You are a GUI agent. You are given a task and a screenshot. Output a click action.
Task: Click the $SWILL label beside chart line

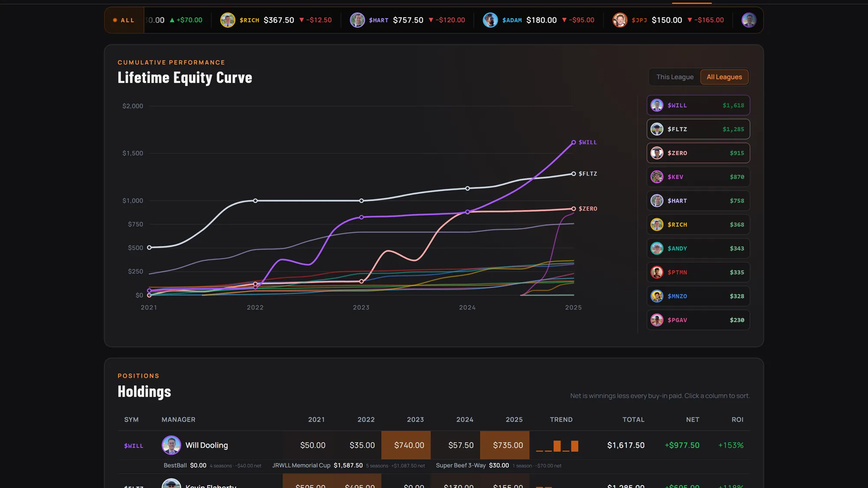[x=588, y=142]
